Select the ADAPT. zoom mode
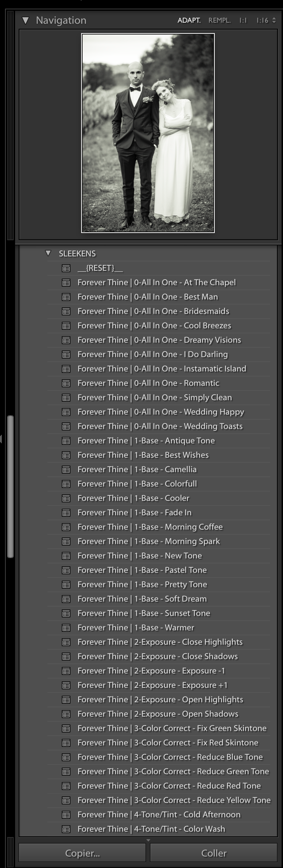 pyautogui.click(x=189, y=20)
